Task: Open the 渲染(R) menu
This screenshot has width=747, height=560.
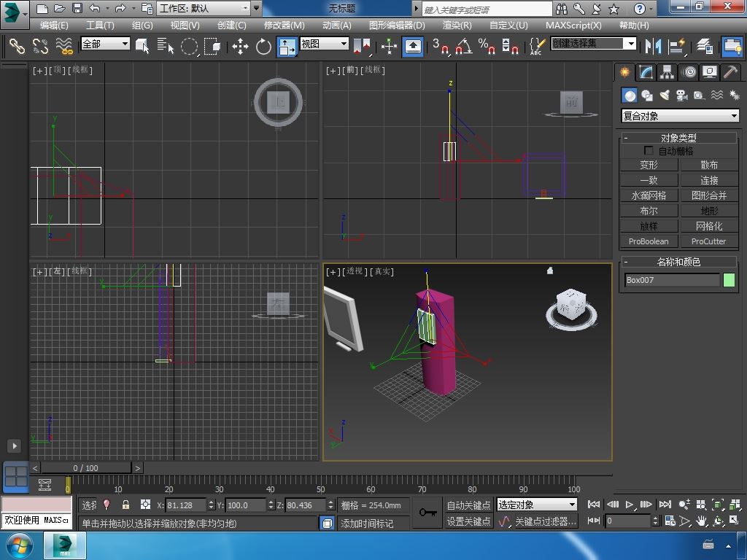Action: pos(457,25)
